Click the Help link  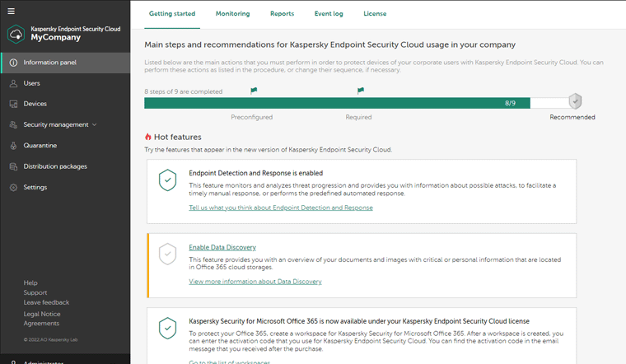coord(30,283)
